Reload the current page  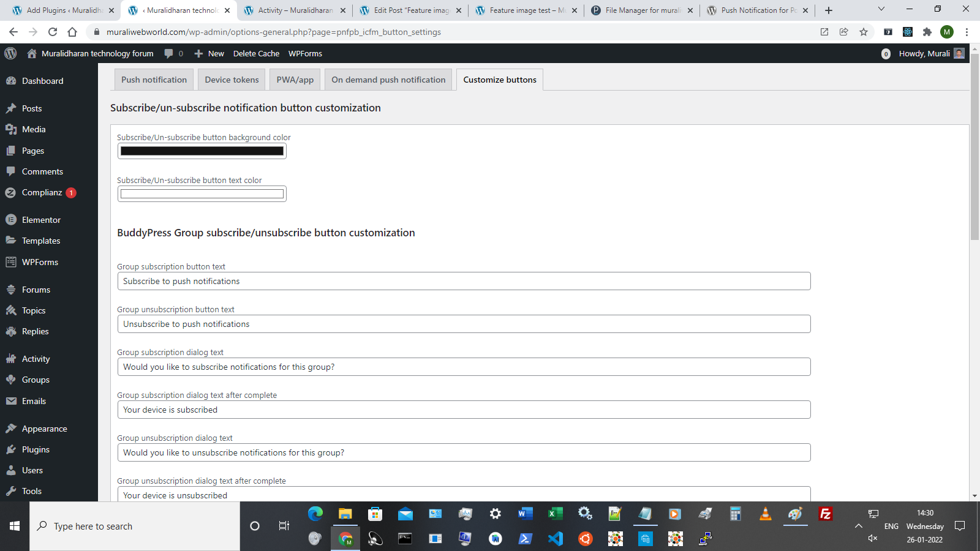(53, 32)
